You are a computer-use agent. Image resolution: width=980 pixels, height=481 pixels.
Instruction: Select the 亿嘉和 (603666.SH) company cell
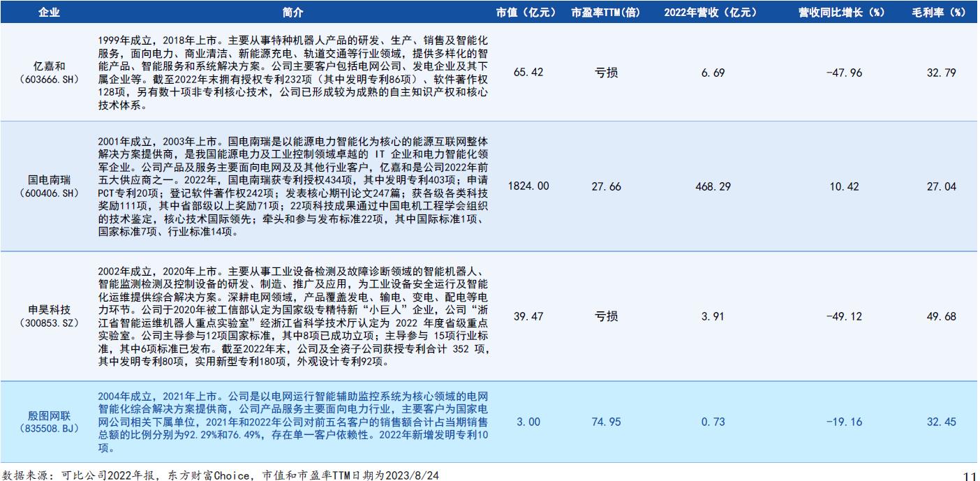(x=50, y=72)
